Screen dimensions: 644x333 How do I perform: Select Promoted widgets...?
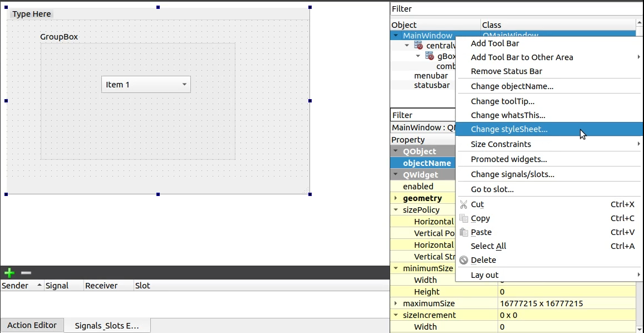549,159
